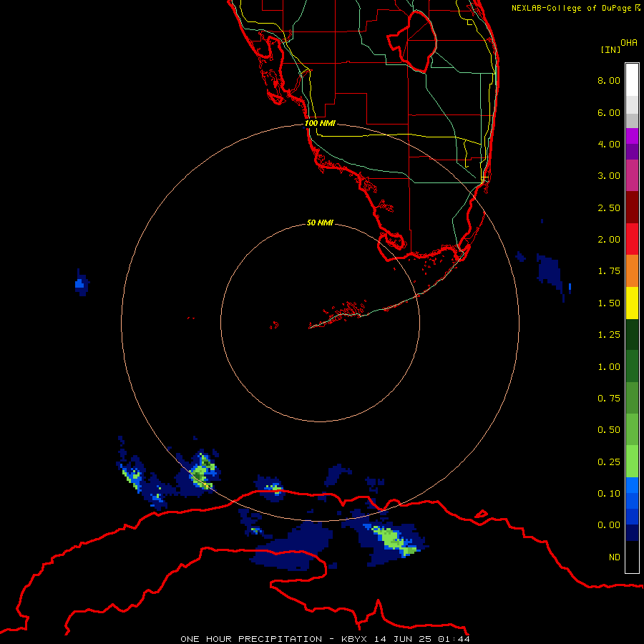The height and width of the screenshot is (644, 644).
Task: Click the 100 NMI range ring label
Action: (320, 123)
